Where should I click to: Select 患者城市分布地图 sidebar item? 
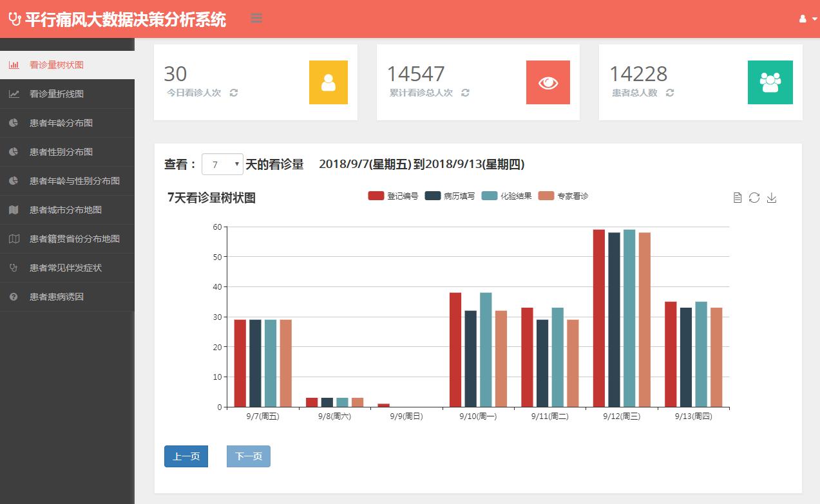(66, 210)
